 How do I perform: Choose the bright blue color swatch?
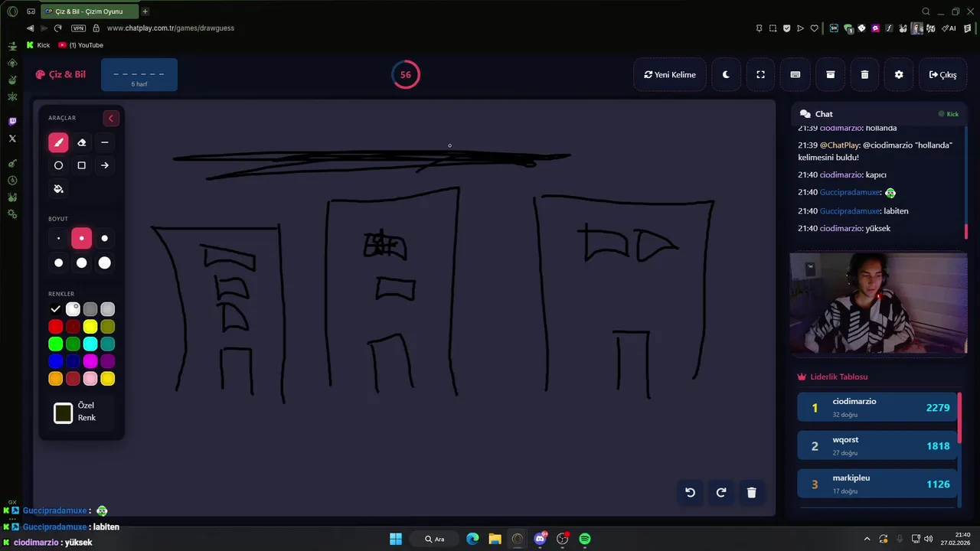pos(55,361)
